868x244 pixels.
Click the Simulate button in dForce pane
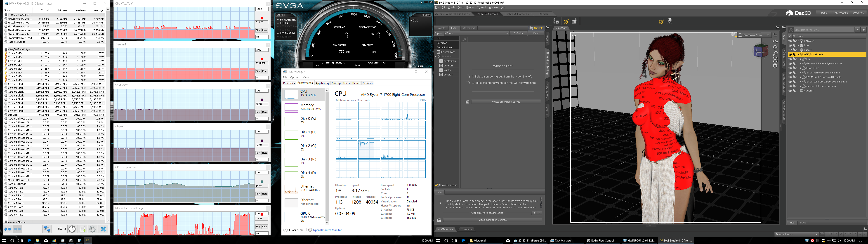(x=536, y=28)
